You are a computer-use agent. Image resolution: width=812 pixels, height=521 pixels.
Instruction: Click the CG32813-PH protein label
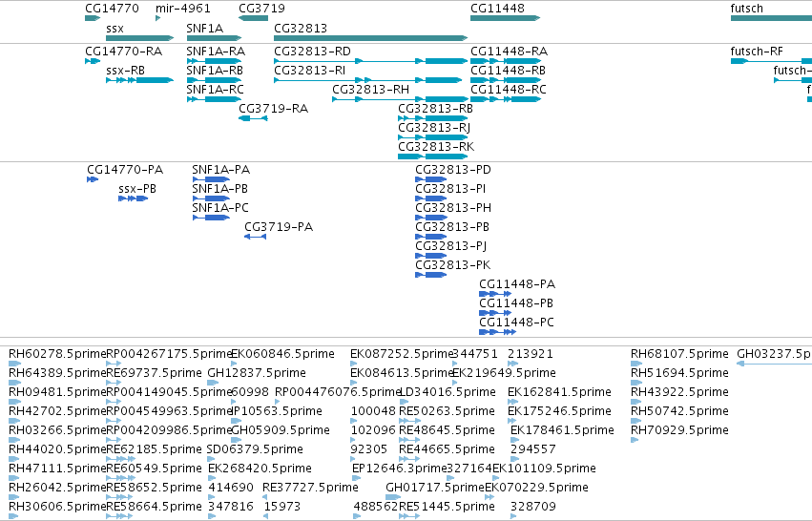[453, 208]
